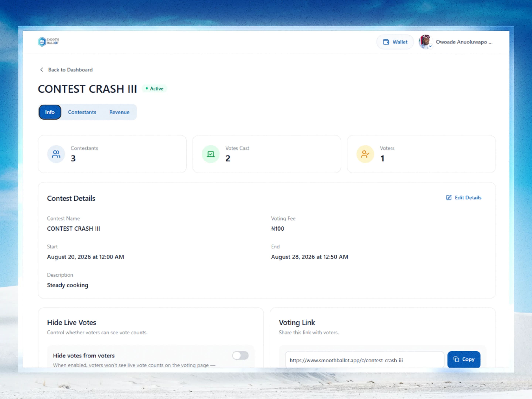
Task: Click the Edit Details link
Action: click(464, 198)
